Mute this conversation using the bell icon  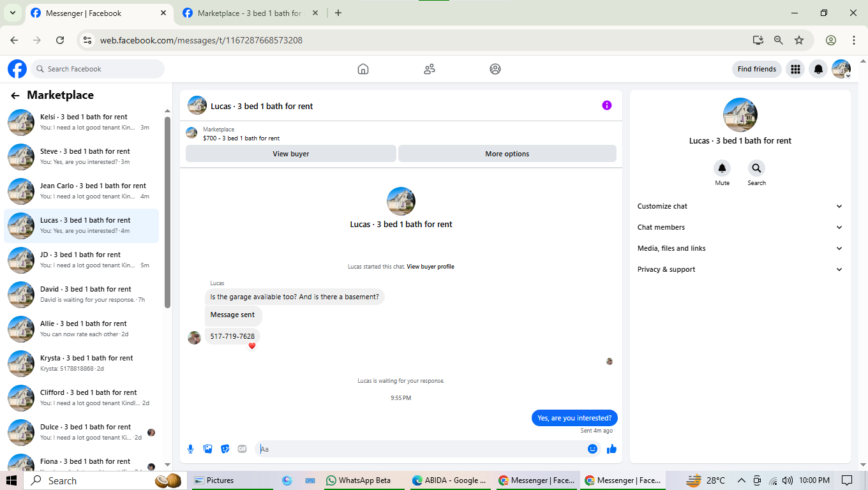[722, 168]
